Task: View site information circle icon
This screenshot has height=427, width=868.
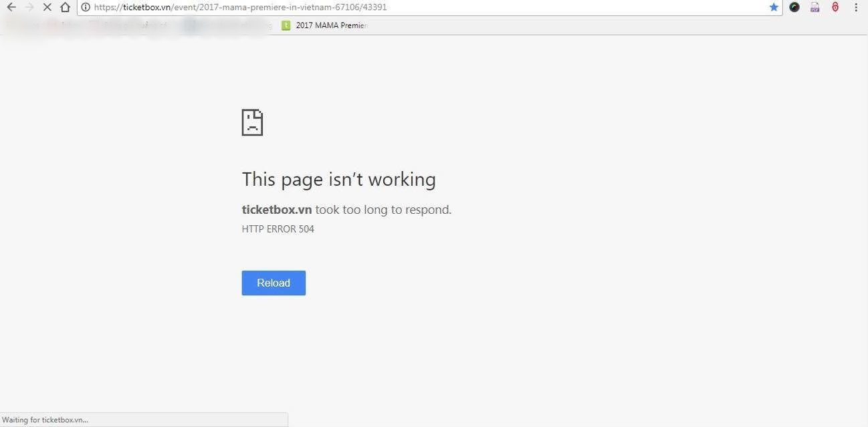Action: (x=86, y=7)
